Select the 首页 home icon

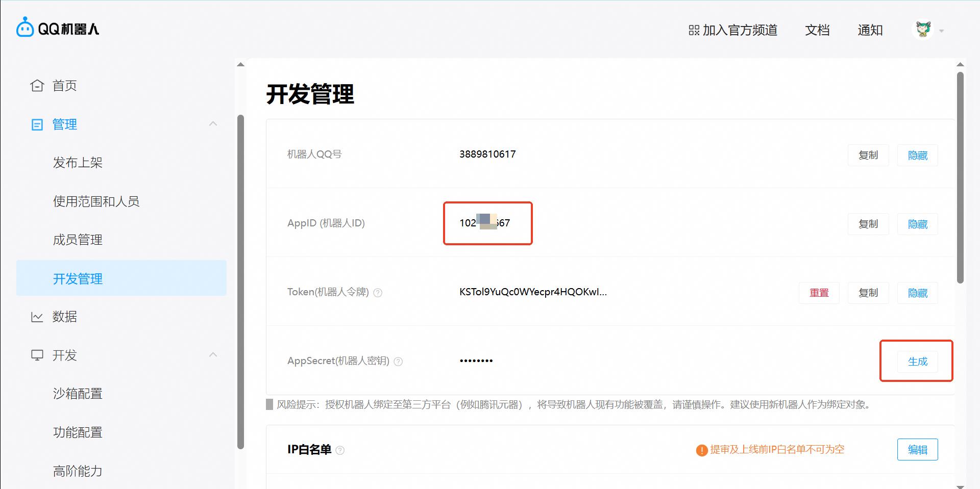coord(36,85)
